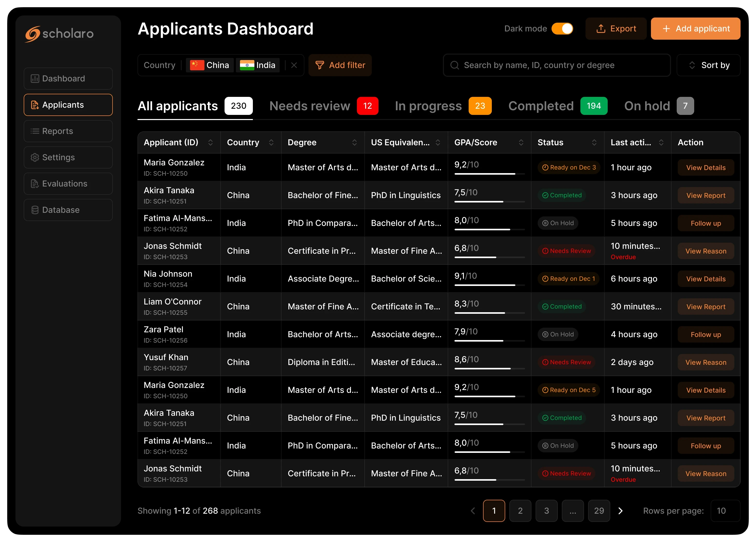The height and width of the screenshot is (542, 756).
Task: Remove the China filter chip
Action: (x=210, y=65)
